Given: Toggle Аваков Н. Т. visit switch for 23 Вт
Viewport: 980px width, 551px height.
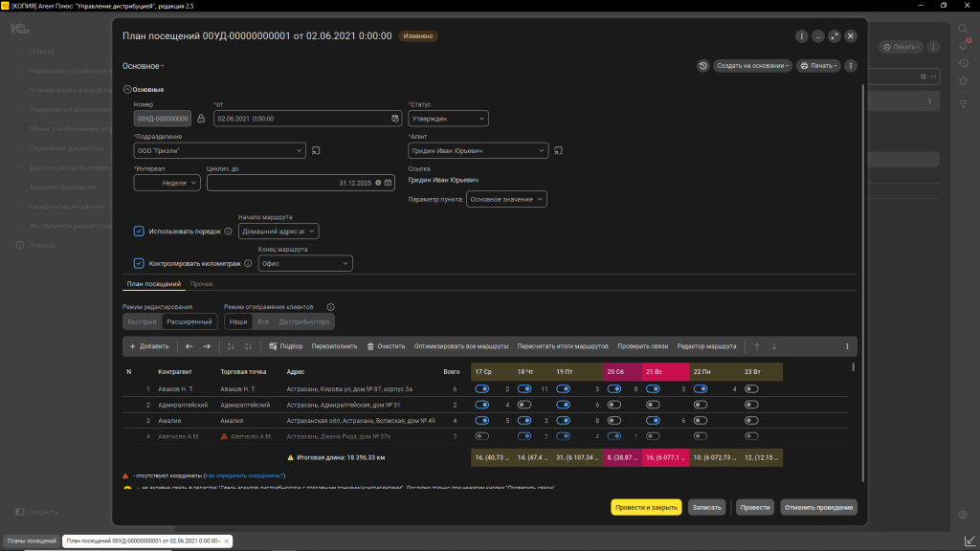Looking at the screenshot, I should click(751, 389).
